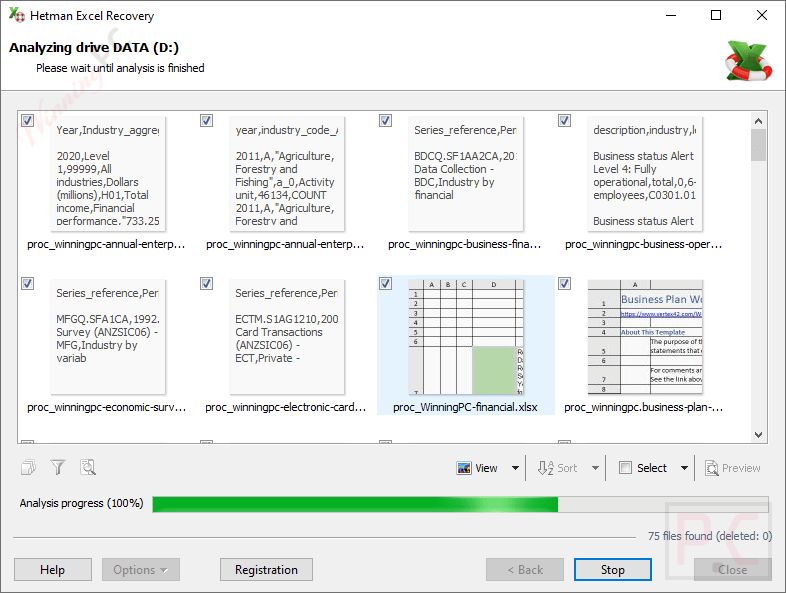Select the description,industry thumbnail
The height and width of the screenshot is (593, 786).
(645, 173)
